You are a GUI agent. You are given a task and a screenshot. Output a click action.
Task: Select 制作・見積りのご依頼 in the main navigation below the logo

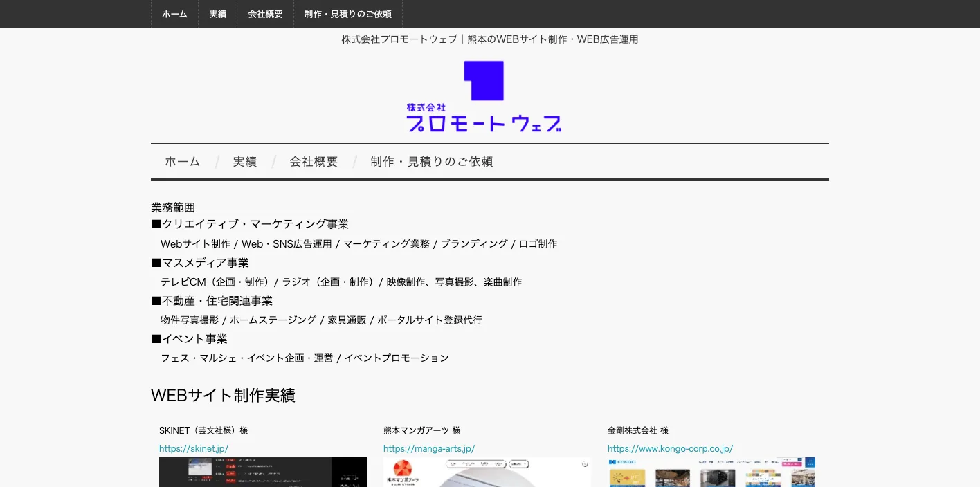pyautogui.click(x=432, y=162)
